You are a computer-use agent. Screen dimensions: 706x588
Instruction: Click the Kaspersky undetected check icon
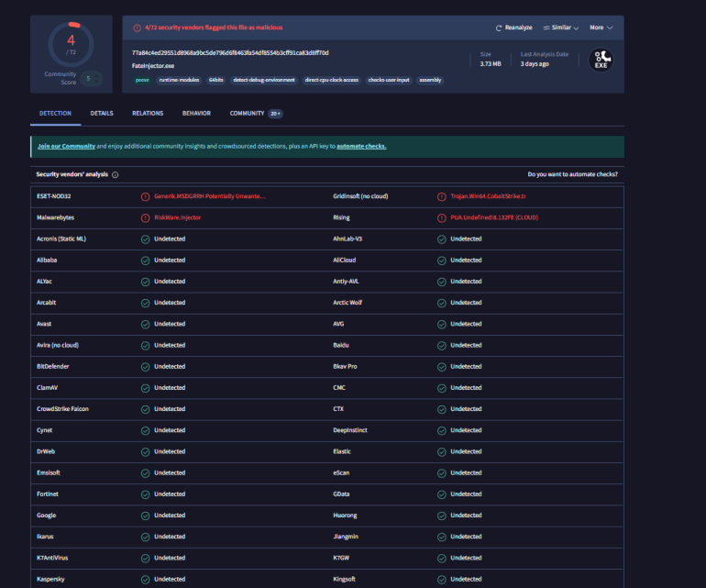pyautogui.click(x=146, y=580)
